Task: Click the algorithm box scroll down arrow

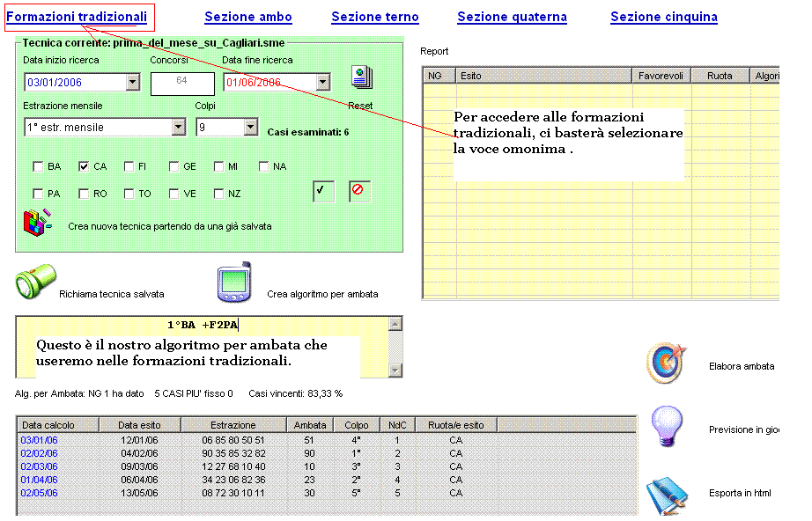Action: 395,370
